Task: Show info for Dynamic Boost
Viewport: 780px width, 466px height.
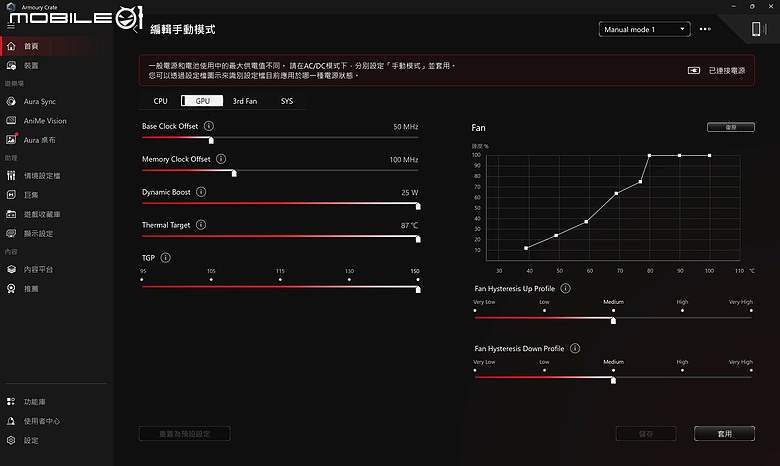Action: [201, 192]
